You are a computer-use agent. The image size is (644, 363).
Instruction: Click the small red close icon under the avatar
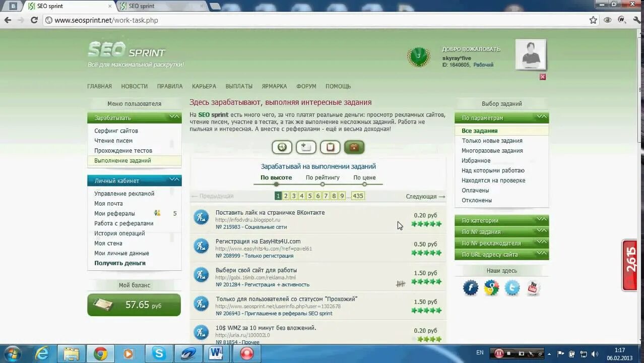(x=543, y=77)
